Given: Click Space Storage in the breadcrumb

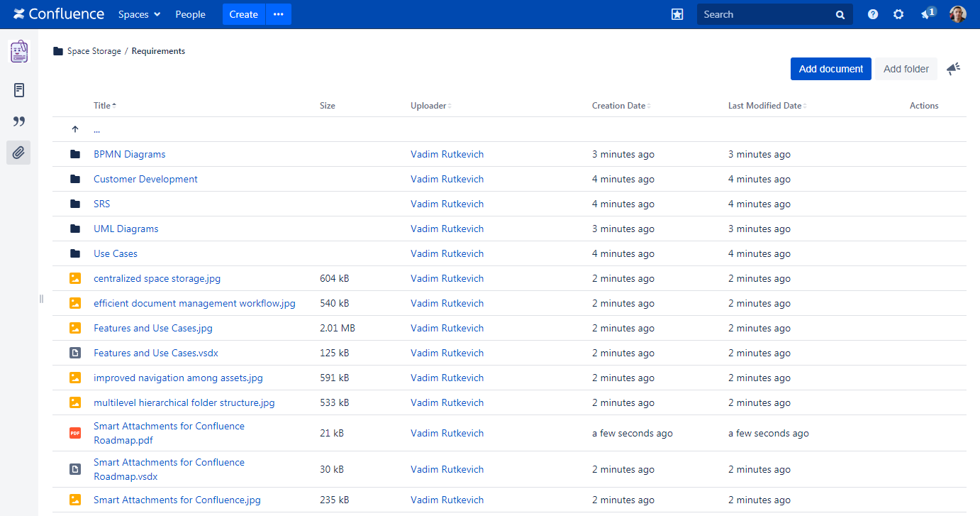Looking at the screenshot, I should (x=94, y=51).
